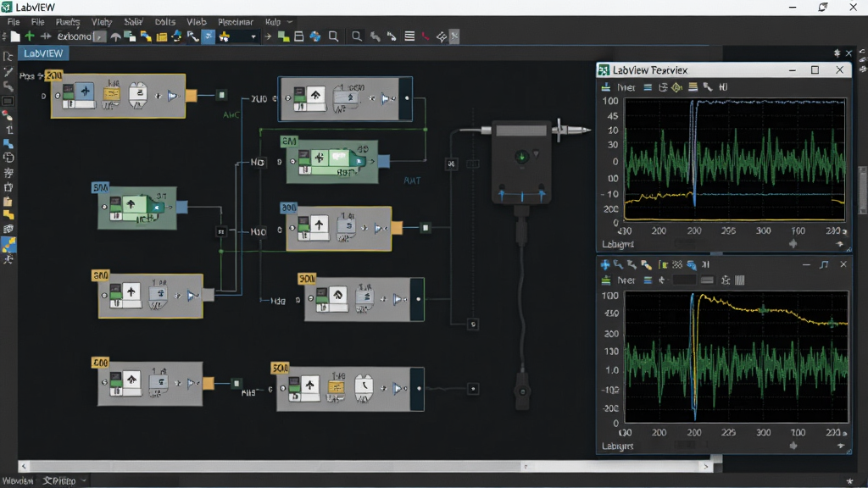Click the yellow folder toolbar icon
The image size is (868, 488).
(162, 36)
